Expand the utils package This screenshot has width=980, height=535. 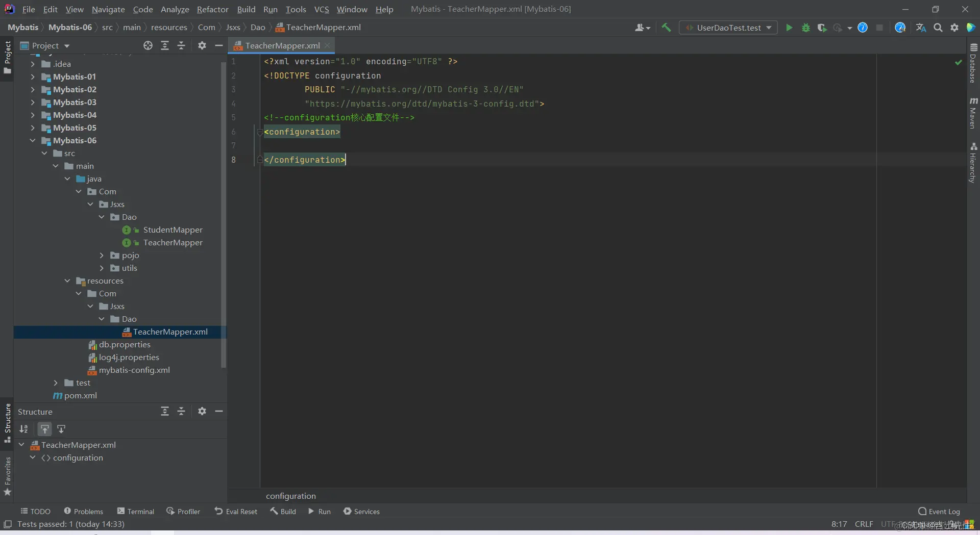pyautogui.click(x=102, y=268)
